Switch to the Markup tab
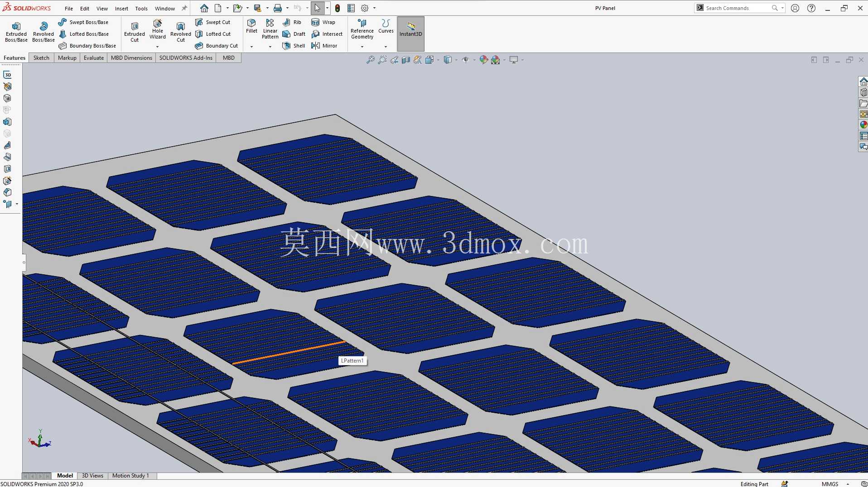Viewport: 868px width, 487px height. [67, 58]
